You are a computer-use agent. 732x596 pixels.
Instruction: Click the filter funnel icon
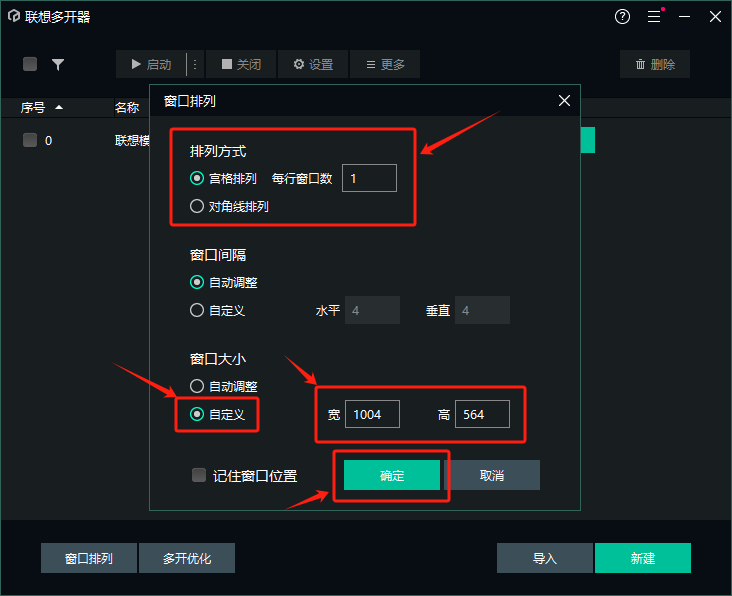tap(58, 64)
